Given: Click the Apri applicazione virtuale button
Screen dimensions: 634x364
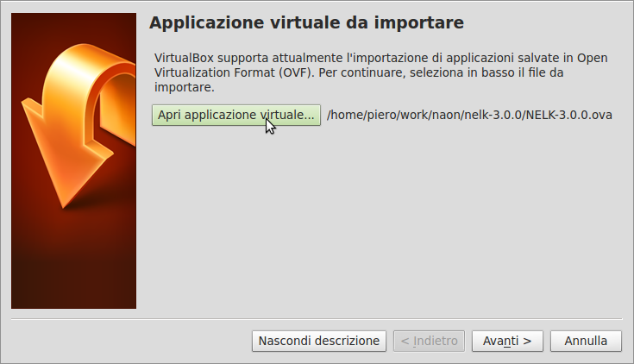Looking at the screenshot, I should pyautogui.click(x=235, y=115).
